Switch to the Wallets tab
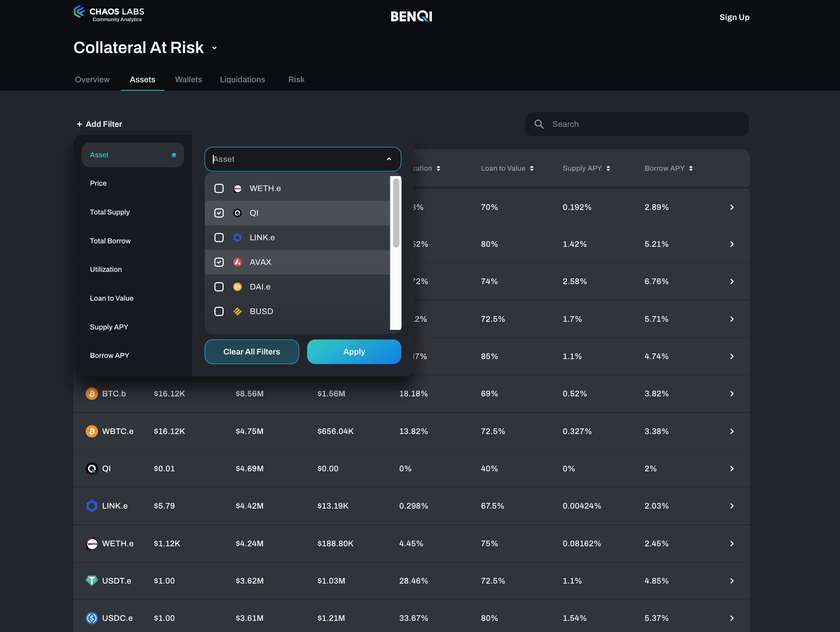This screenshot has width=840, height=632. point(188,80)
